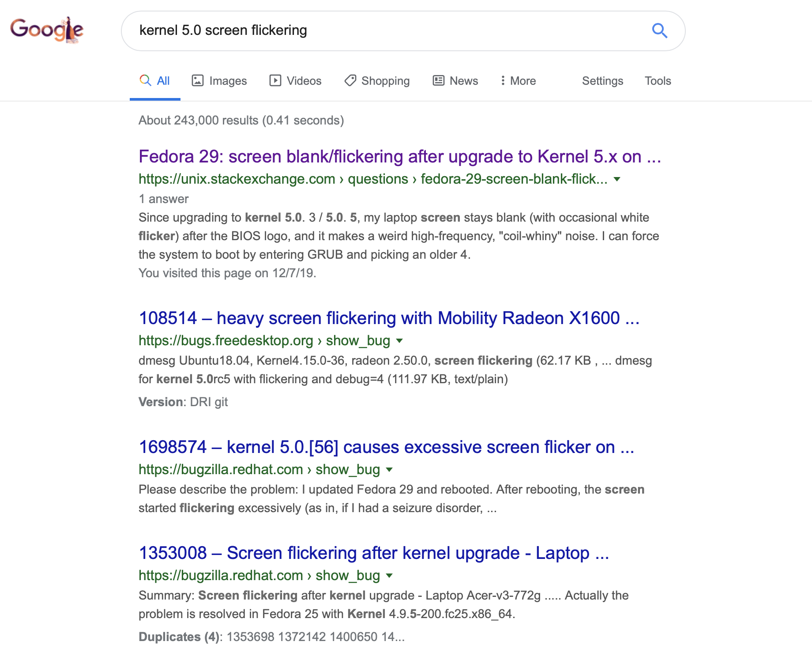Click the search query input field
Image resolution: width=812 pixels, height=664 pixels.
pos(388,30)
